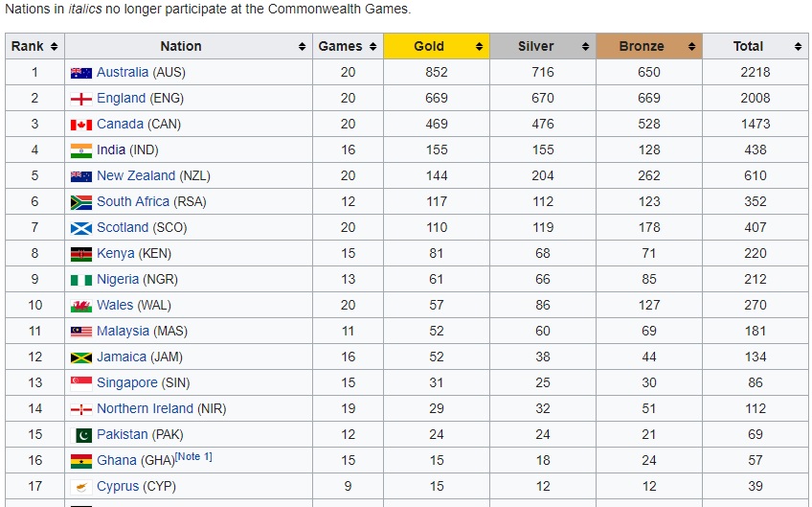Click the England flag icon

coord(81,99)
